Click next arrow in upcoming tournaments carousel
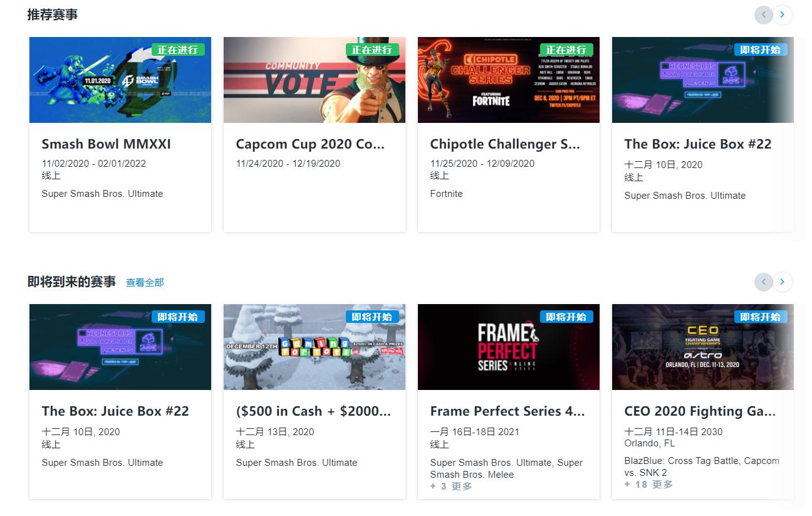812x516 pixels. tap(783, 282)
